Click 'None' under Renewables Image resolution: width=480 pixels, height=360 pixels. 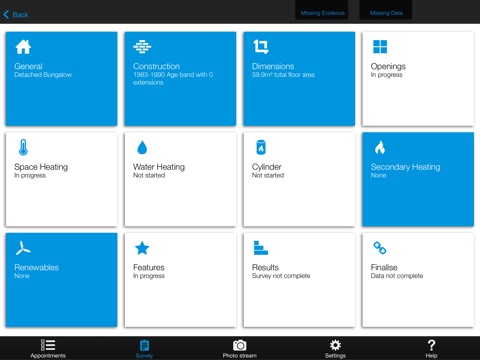coord(22,276)
